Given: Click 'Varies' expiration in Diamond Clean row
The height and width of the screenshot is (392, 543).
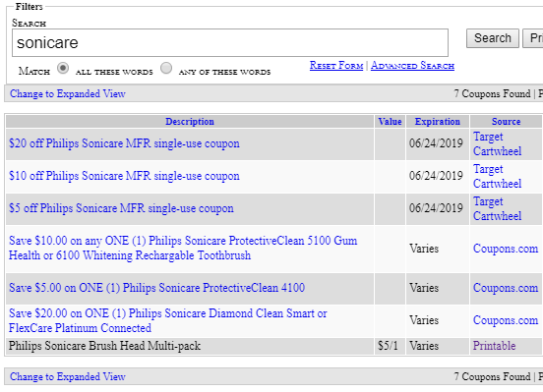Looking at the screenshot, I should tap(424, 320).
